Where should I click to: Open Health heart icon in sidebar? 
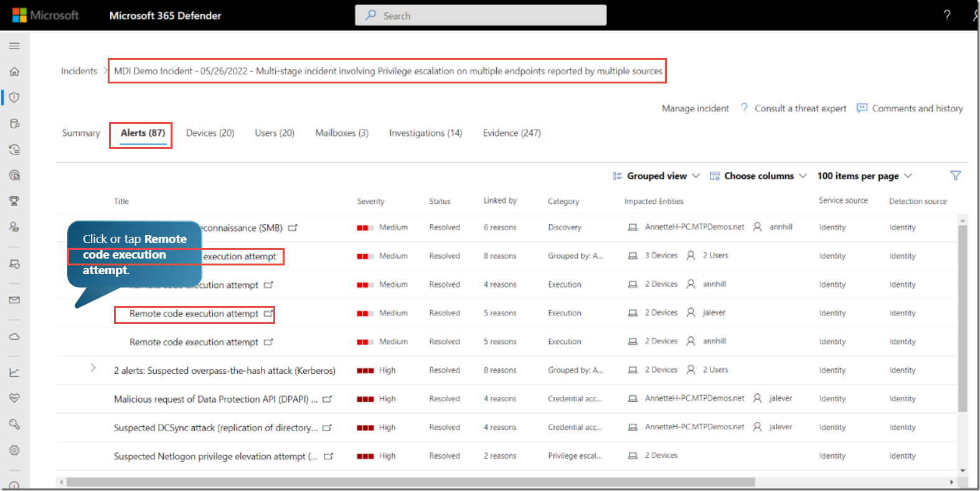[x=14, y=398]
